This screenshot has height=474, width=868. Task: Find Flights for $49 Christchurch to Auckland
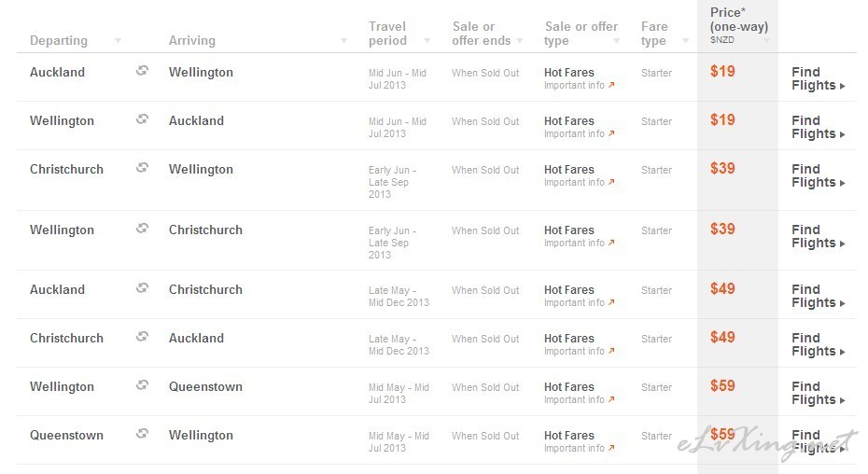[x=819, y=344]
